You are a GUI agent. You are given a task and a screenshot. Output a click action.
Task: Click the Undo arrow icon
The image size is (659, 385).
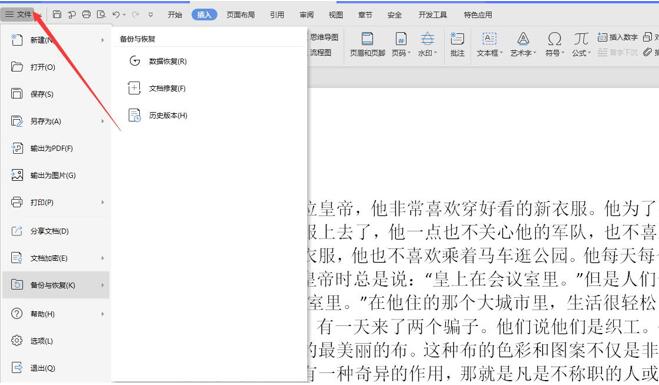[116, 14]
